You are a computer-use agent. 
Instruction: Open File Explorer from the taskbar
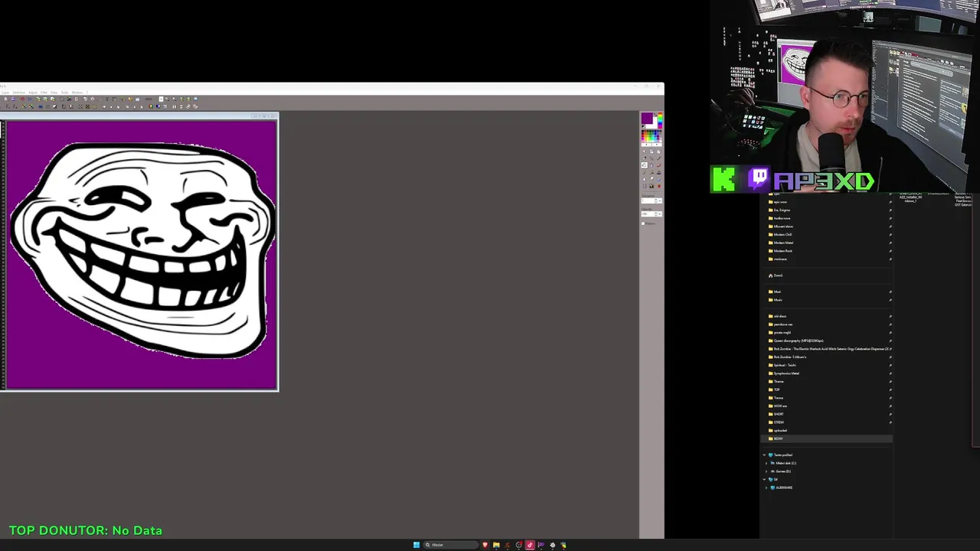click(x=496, y=545)
